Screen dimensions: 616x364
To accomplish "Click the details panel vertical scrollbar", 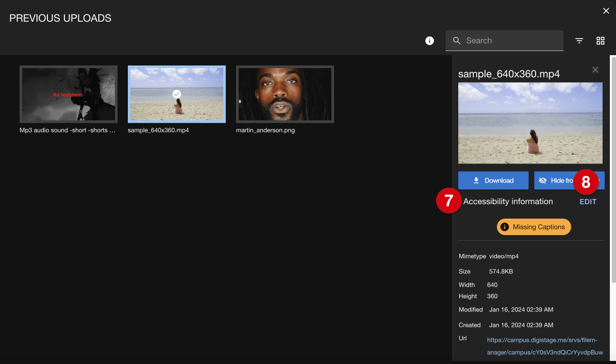I will coord(613,170).
